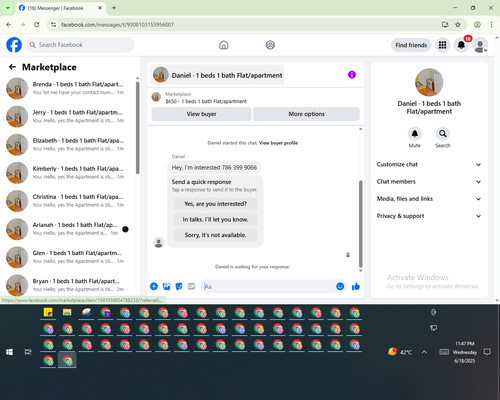Open Elizabeth's conversation

coord(68,145)
